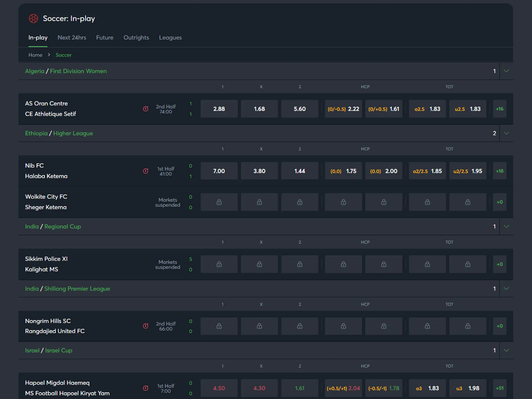Click the soccer ball icon beside Soccer: In-play

click(34, 19)
